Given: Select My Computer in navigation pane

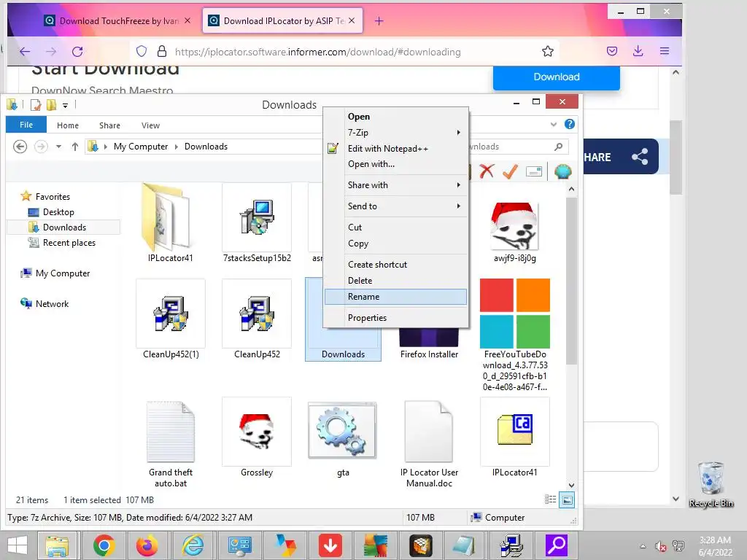Looking at the screenshot, I should tap(63, 273).
